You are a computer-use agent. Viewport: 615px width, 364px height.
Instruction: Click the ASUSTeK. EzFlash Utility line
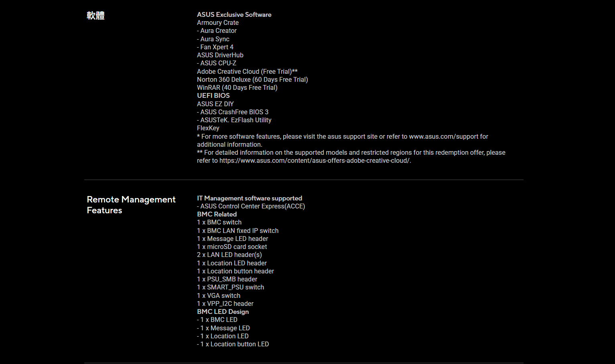point(234,120)
